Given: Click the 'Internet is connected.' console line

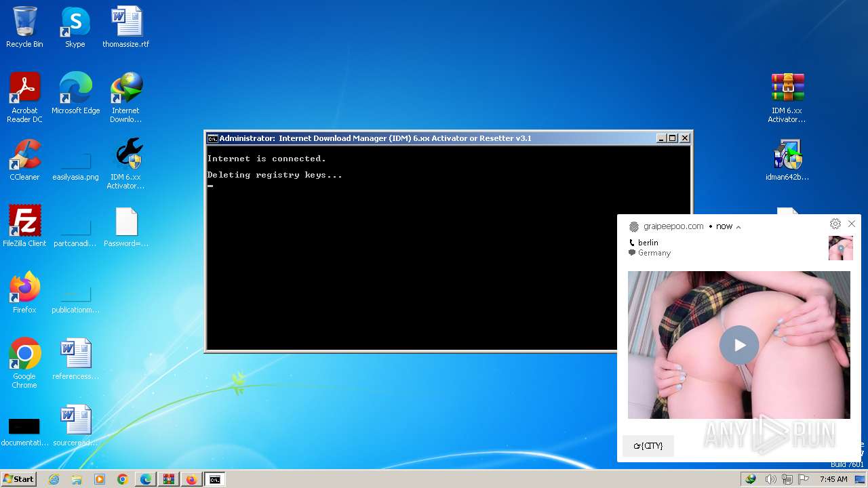Looking at the screenshot, I should [x=267, y=159].
